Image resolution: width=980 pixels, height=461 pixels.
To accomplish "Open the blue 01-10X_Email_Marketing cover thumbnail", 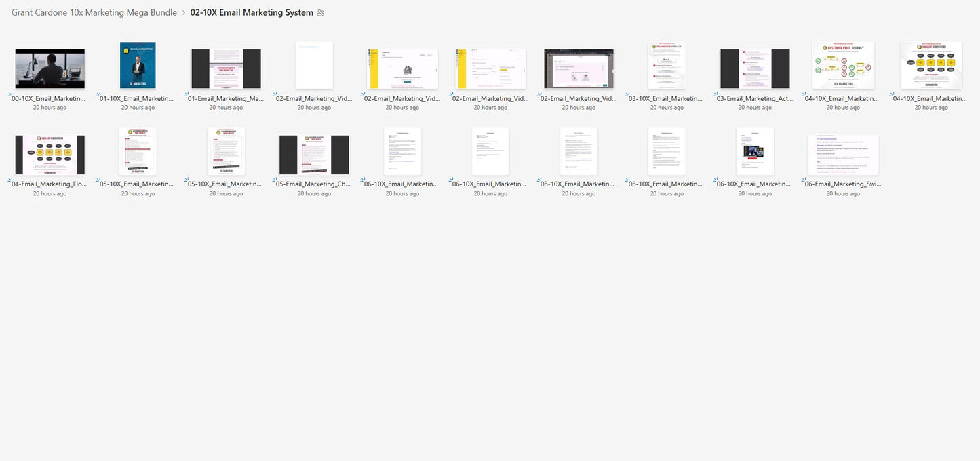I will pyautogui.click(x=138, y=66).
